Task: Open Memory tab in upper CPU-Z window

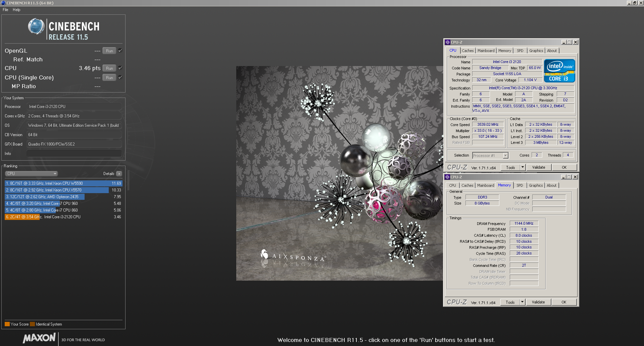Action: [505, 51]
